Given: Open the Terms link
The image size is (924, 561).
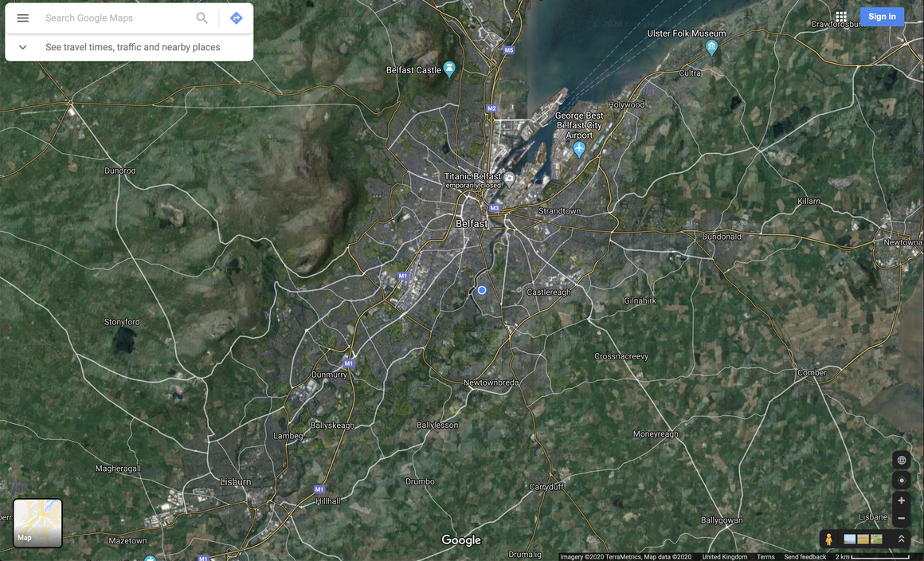Looking at the screenshot, I should click(765, 557).
